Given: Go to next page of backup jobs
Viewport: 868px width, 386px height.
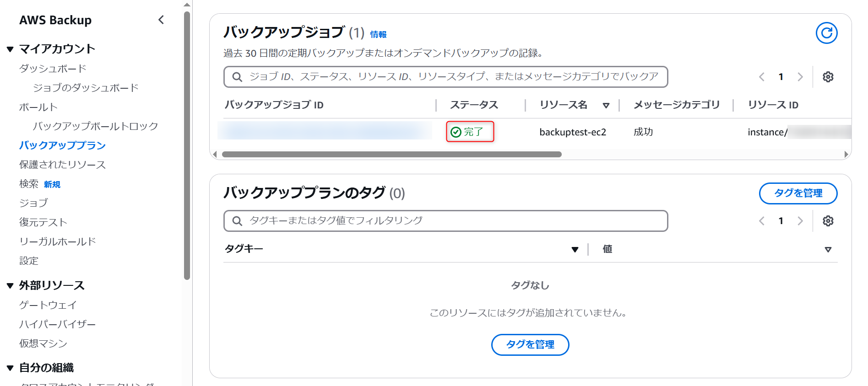Looking at the screenshot, I should 800,77.
